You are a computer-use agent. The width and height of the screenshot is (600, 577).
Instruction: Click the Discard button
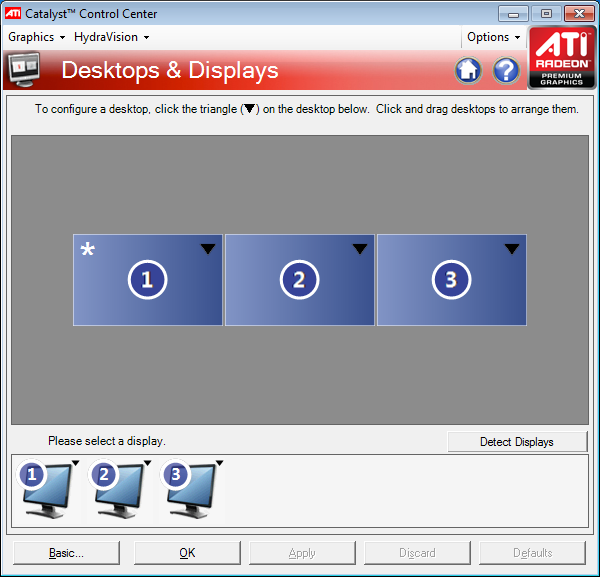coord(417,553)
